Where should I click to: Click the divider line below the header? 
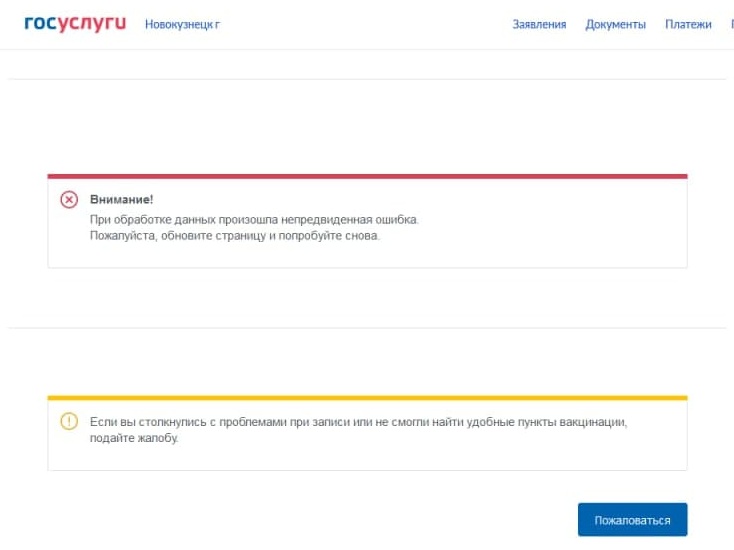point(367,79)
